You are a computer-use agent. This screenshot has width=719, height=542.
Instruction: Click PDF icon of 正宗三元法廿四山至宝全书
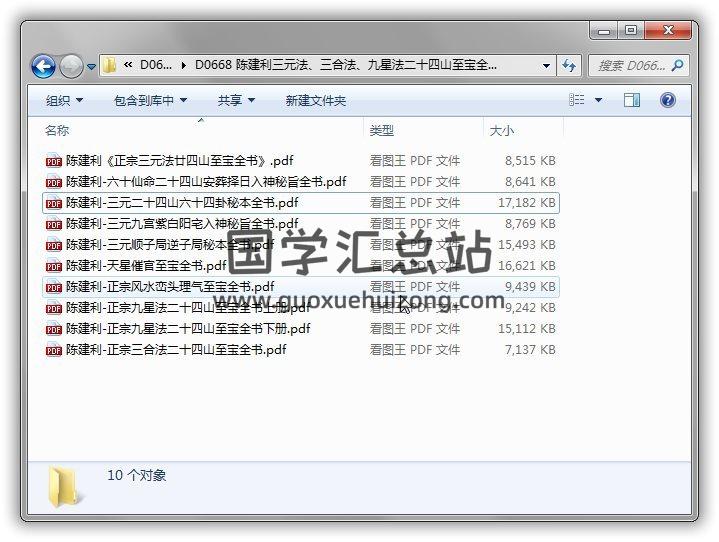[x=54, y=161]
